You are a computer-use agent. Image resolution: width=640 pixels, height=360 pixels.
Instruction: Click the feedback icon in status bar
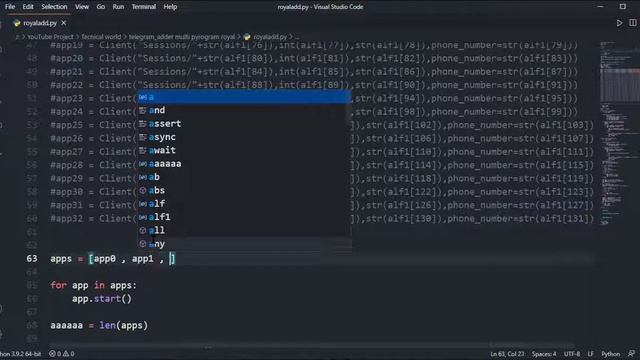pyautogui.click(x=631, y=354)
